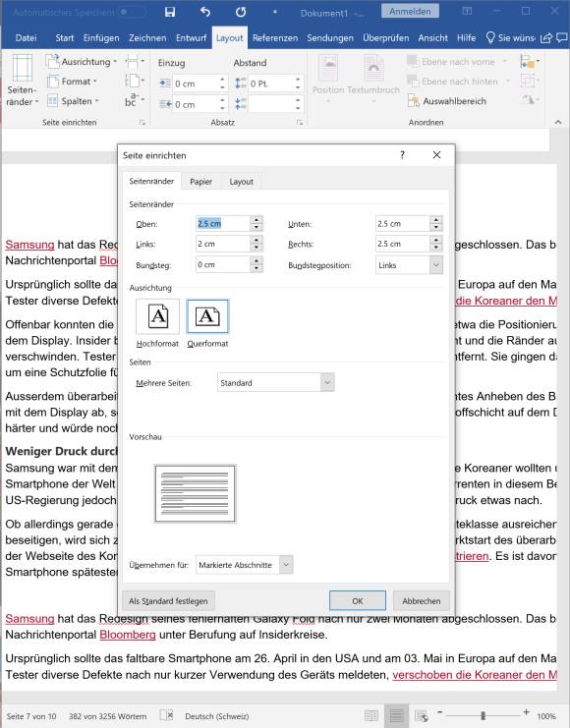The width and height of the screenshot is (570, 728).
Task: Click the Umbrüche (breaks) icon
Action: 135,61
